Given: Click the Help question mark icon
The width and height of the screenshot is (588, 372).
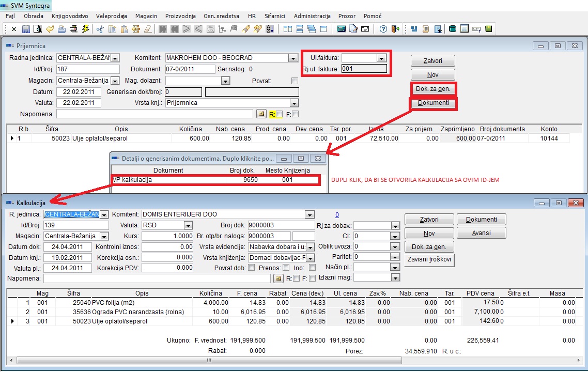Looking at the screenshot, I should coord(383,29).
